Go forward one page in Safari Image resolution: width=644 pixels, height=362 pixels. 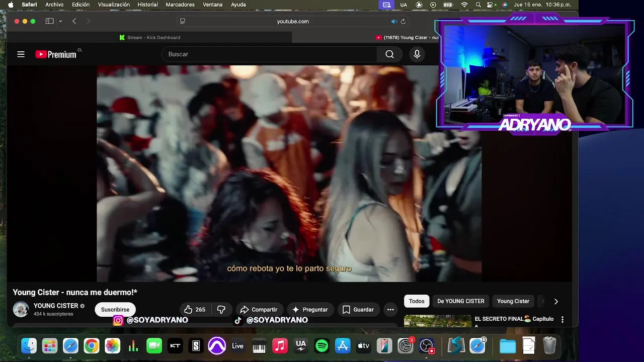(89, 21)
